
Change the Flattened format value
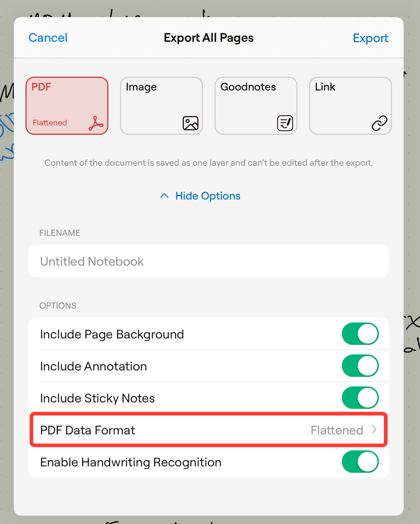pos(337,430)
